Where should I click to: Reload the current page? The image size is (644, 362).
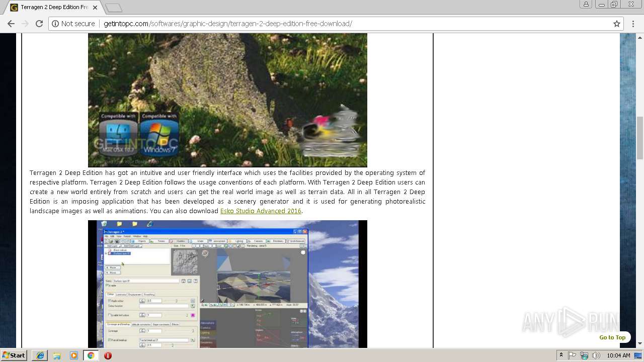coord(39,24)
